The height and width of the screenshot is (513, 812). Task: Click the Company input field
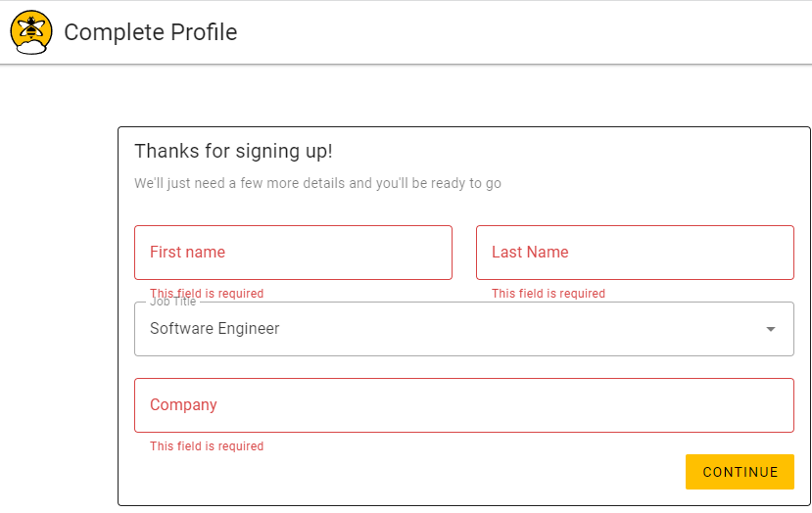click(464, 405)
